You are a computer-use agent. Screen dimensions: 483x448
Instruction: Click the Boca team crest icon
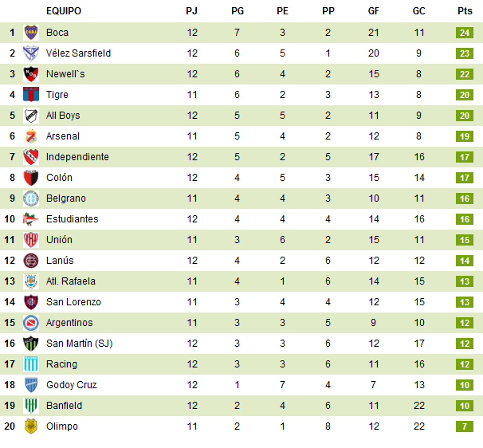32,33
